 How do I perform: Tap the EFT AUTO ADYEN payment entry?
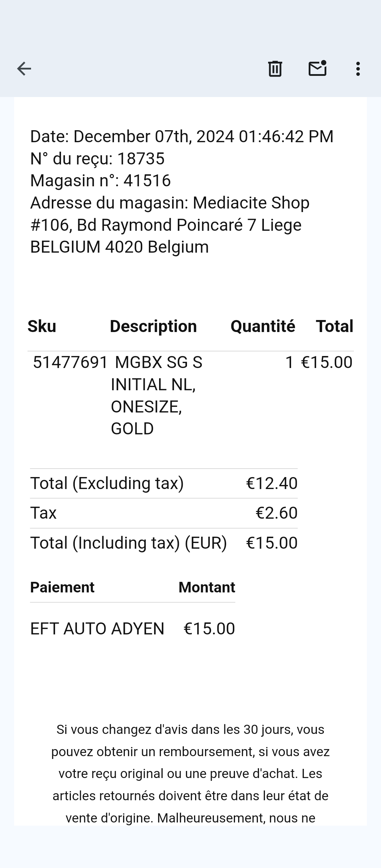[97, 629]
